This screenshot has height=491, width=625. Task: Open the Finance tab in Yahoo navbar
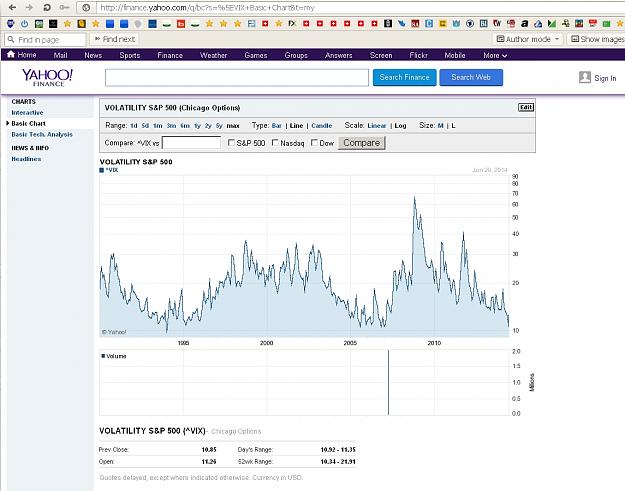170,55
